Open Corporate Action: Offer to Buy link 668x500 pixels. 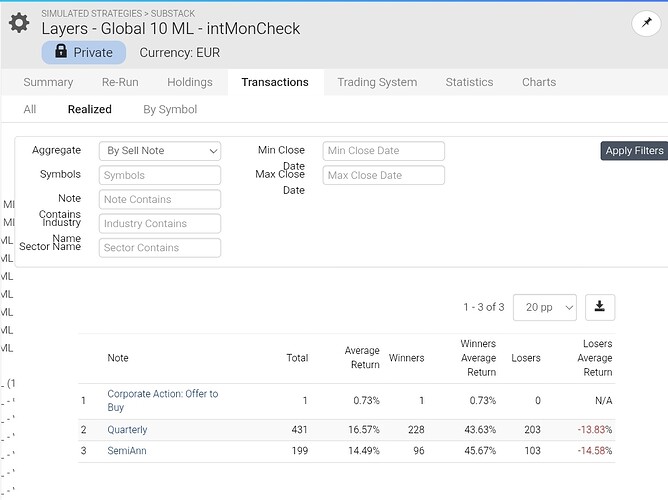(x=162, y=400)
